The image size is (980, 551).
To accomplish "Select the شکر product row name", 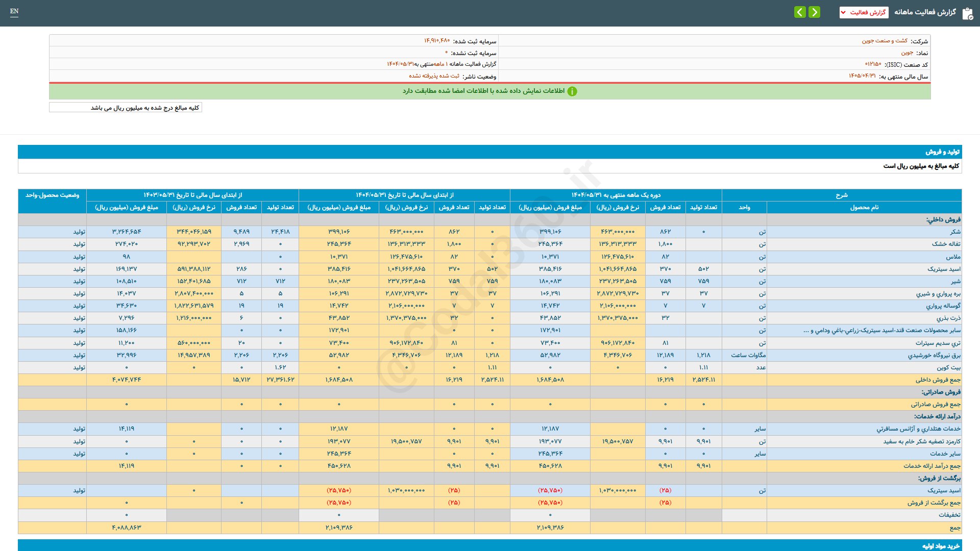I will (x=955, y=232).
